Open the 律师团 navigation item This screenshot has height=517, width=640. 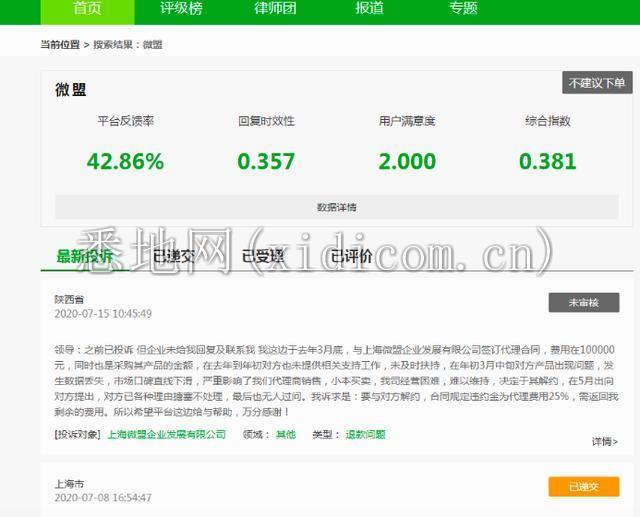tap(276, 9)
